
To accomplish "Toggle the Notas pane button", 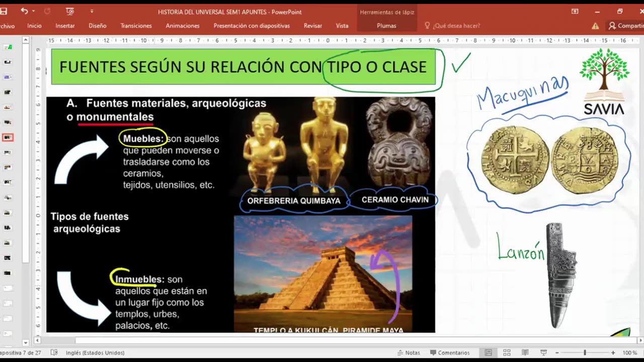I will point(409,353).
